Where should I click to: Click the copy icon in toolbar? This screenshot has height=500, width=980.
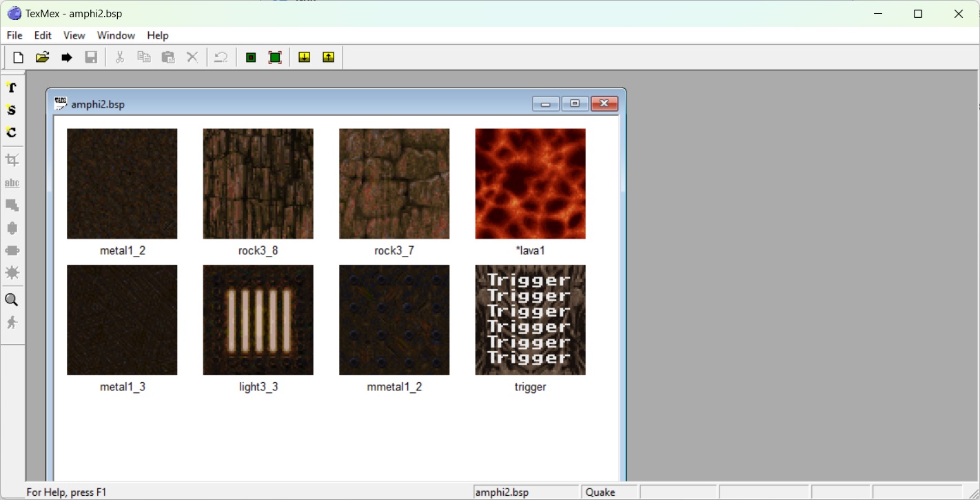(x=144, y=57)
